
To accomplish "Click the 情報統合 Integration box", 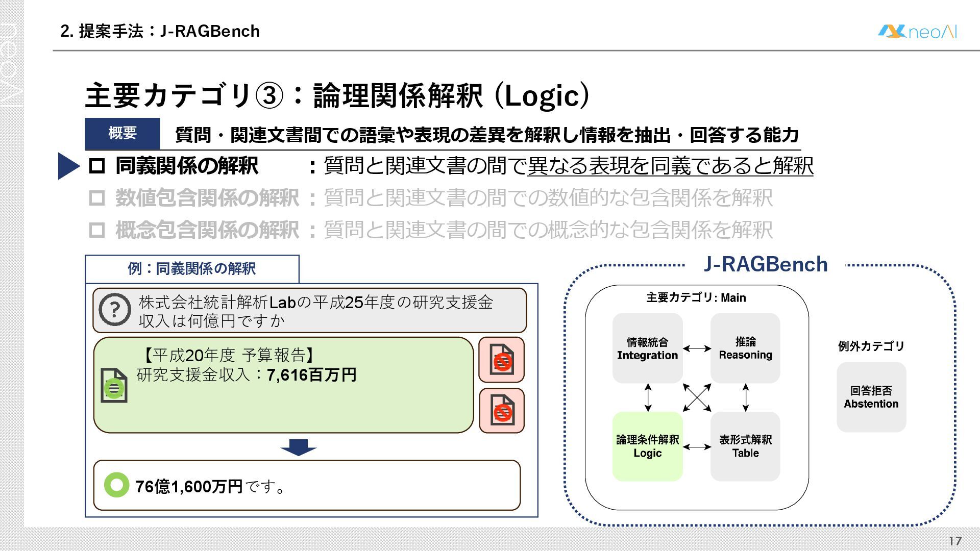I will pyautogui.click(x=647, y=348).
